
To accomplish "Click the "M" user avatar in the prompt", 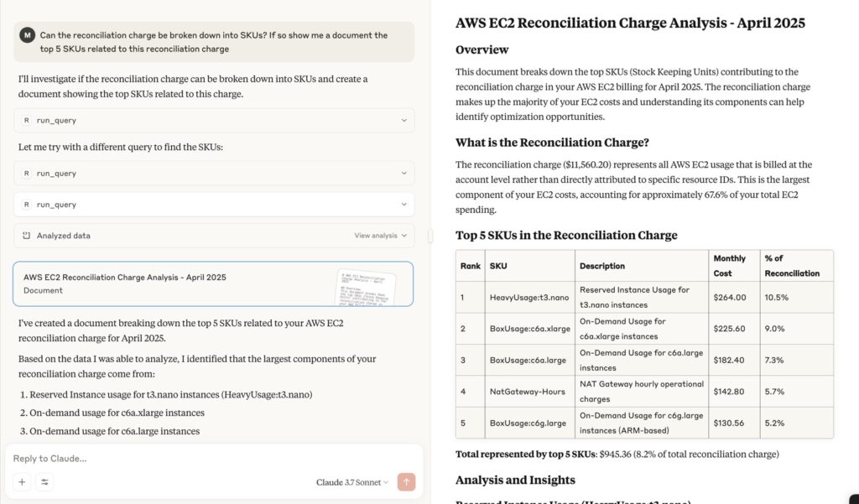I will (28, 35).
